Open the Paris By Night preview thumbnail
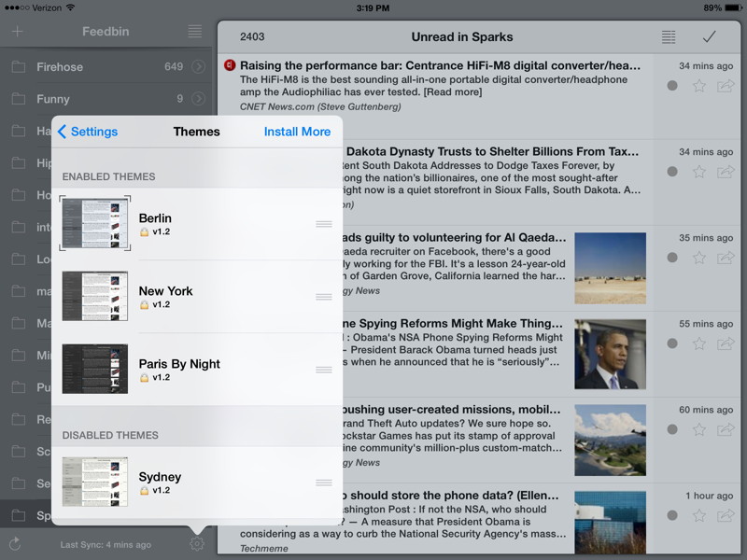Viewport: 747px width, 560px height. 95,369
